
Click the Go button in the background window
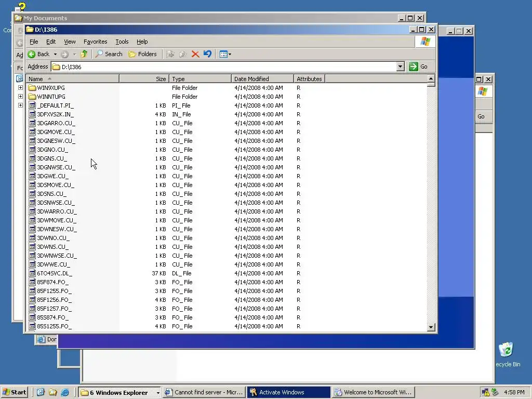point(481,116)
